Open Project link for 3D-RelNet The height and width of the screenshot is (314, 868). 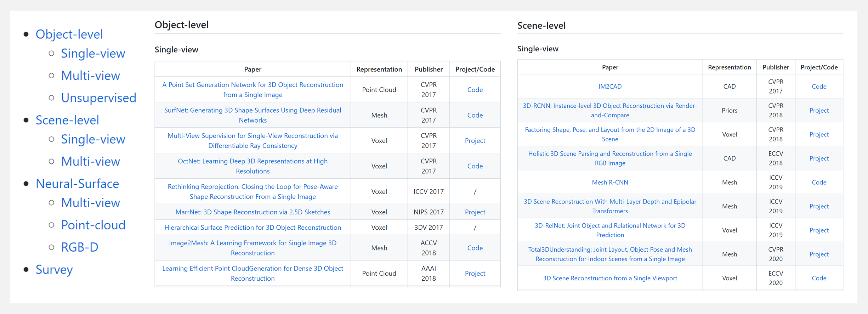pyautogui.click(x=819, y=230)
